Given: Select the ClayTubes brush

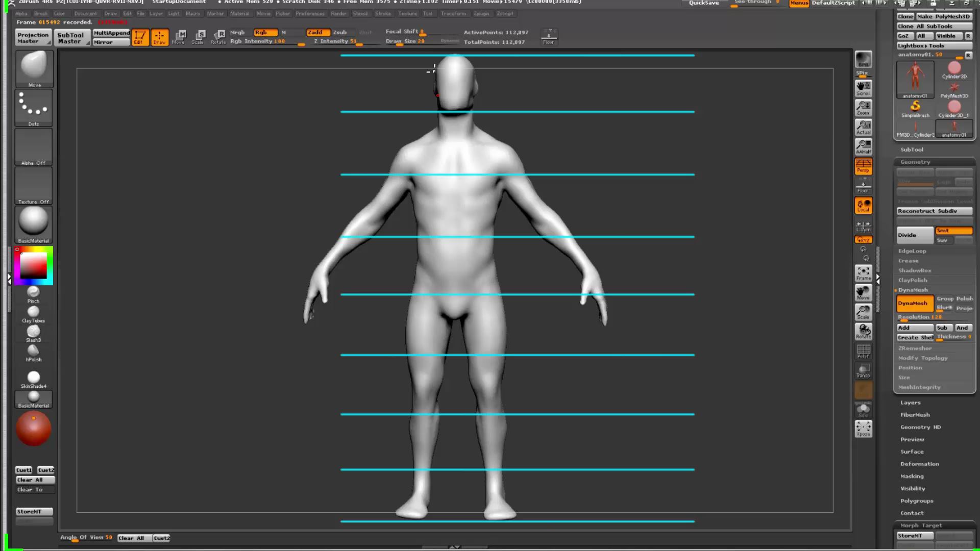Looking at the screenshot, I should point(33,314).
